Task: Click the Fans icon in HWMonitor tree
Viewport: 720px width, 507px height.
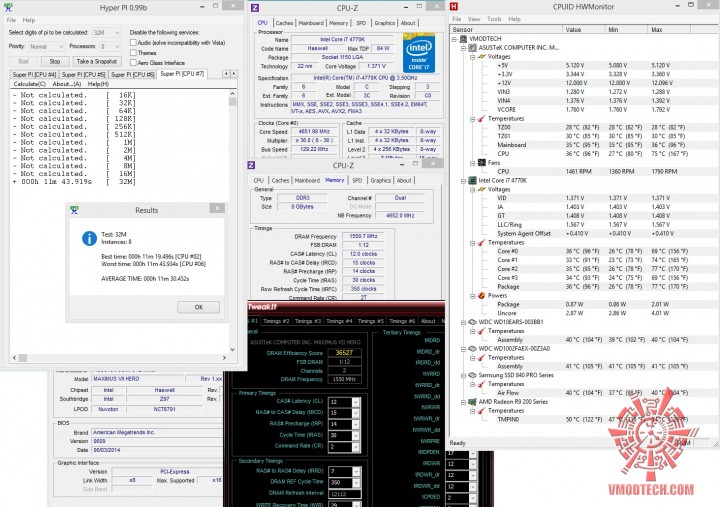Action: point(482,163)
